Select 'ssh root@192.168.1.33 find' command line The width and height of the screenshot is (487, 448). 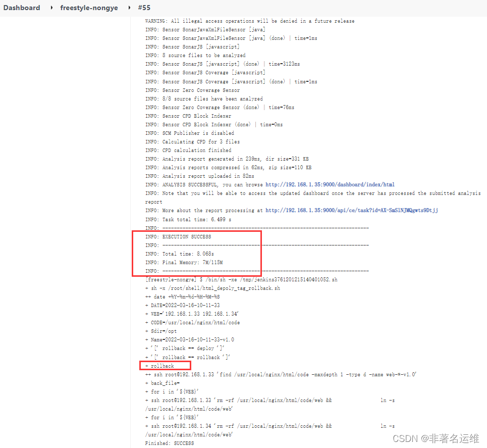tap(281, 375)
